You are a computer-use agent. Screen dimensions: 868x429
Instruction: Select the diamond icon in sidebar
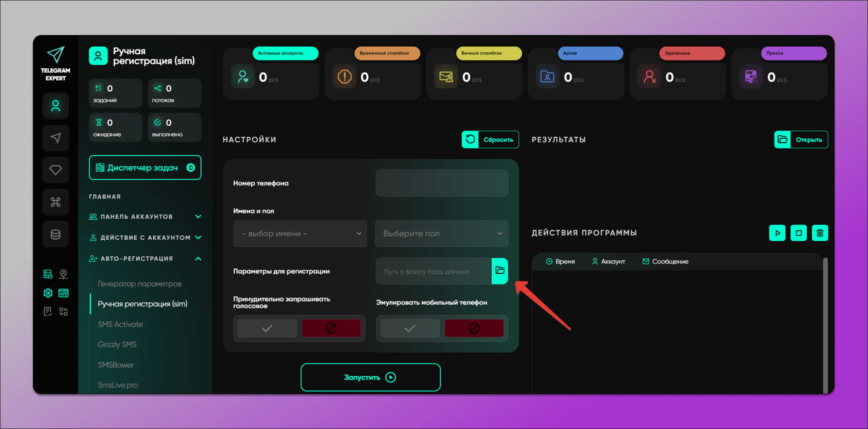[55, 170]
